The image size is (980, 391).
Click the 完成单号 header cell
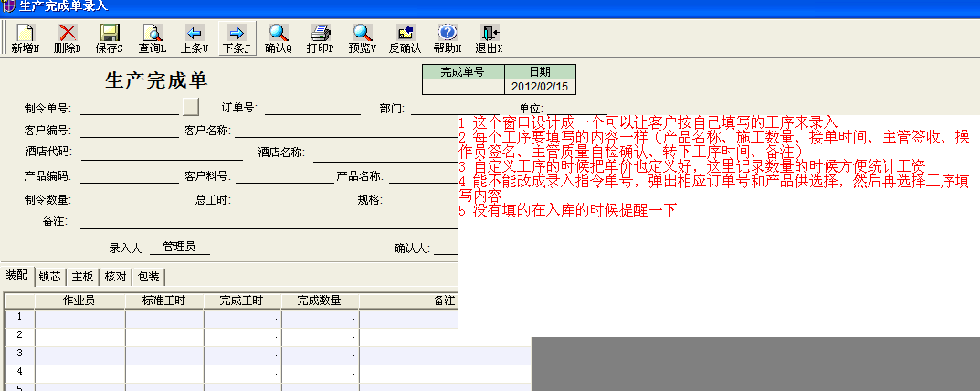point(463,71)
